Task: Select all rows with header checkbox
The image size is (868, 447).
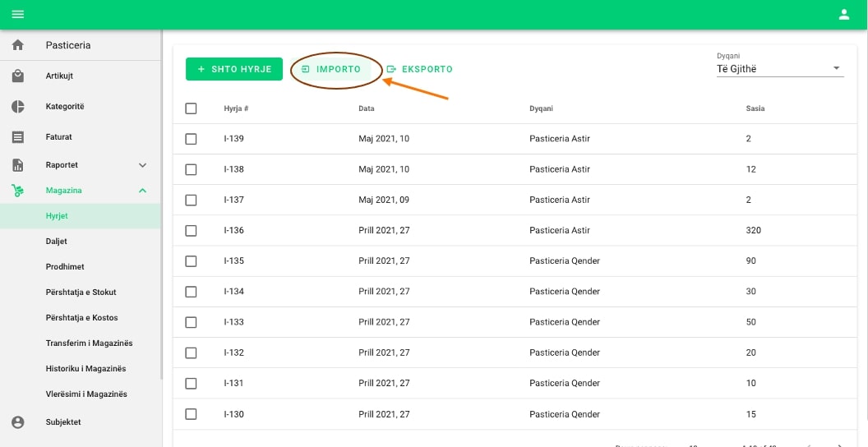Action: coord(192,108)
